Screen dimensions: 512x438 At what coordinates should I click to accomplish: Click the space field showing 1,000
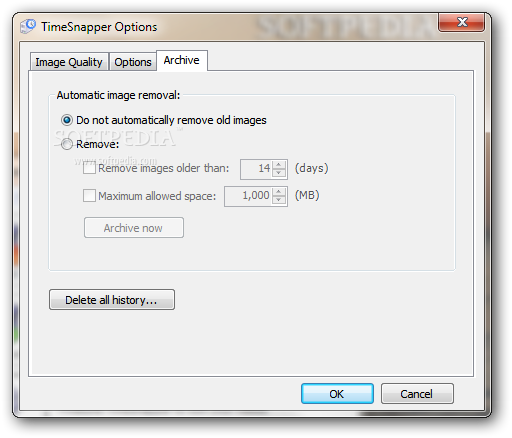tap(248, 196)
